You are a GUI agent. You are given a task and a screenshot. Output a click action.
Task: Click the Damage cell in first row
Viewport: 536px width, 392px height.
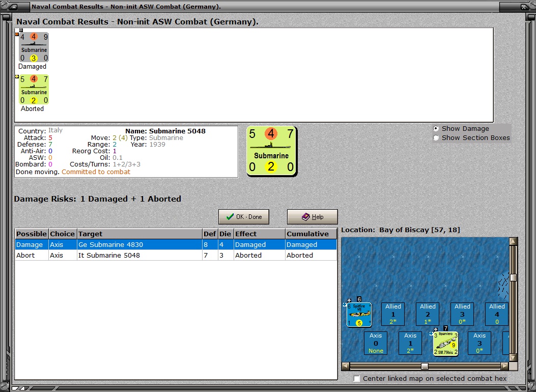click(32, 244)
